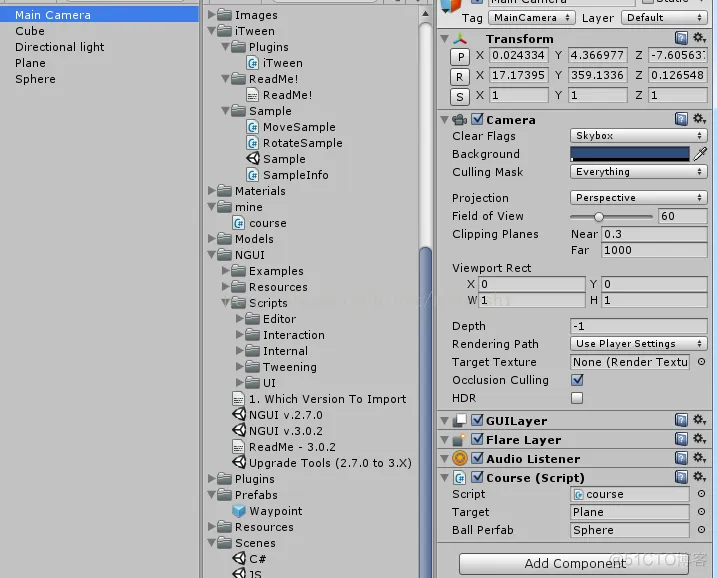Open the Camera component help icon
The width and height of the screenshot is (717, 578).
tap(681, 119)
